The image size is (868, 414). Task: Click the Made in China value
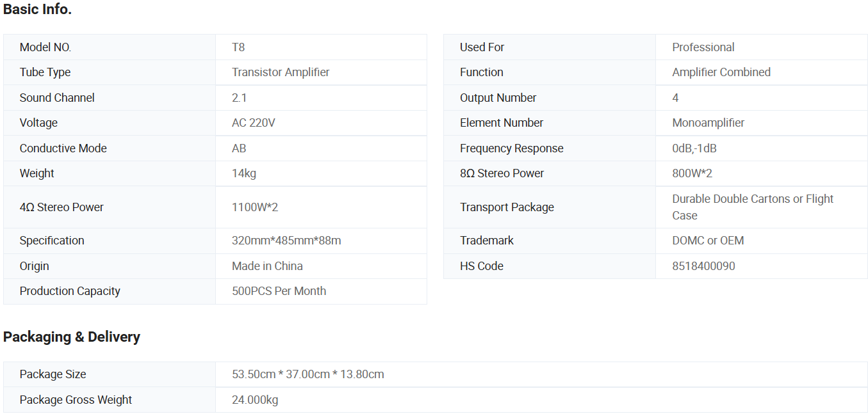coord(267,266)
